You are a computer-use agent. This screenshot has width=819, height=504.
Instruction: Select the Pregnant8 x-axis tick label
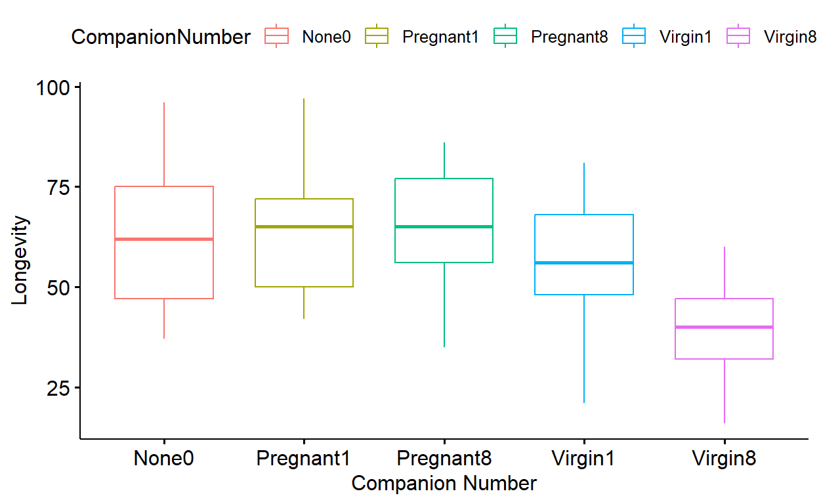444,458
